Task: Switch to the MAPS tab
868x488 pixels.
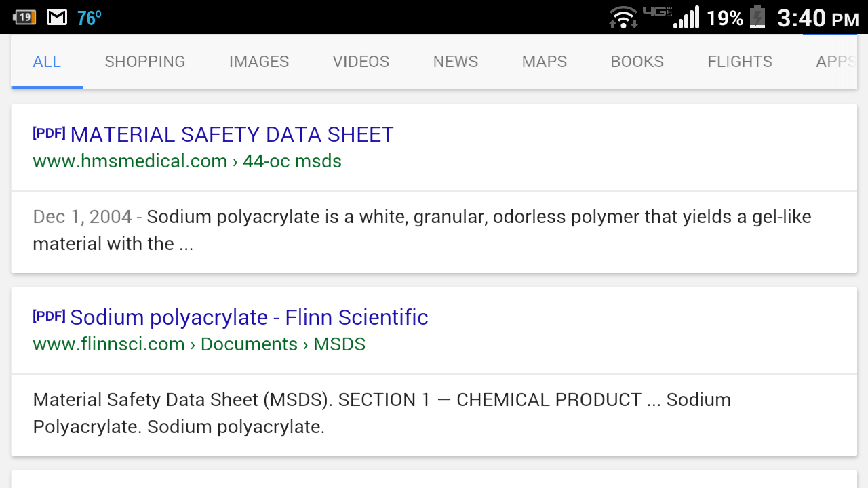Action: point(544,61)
